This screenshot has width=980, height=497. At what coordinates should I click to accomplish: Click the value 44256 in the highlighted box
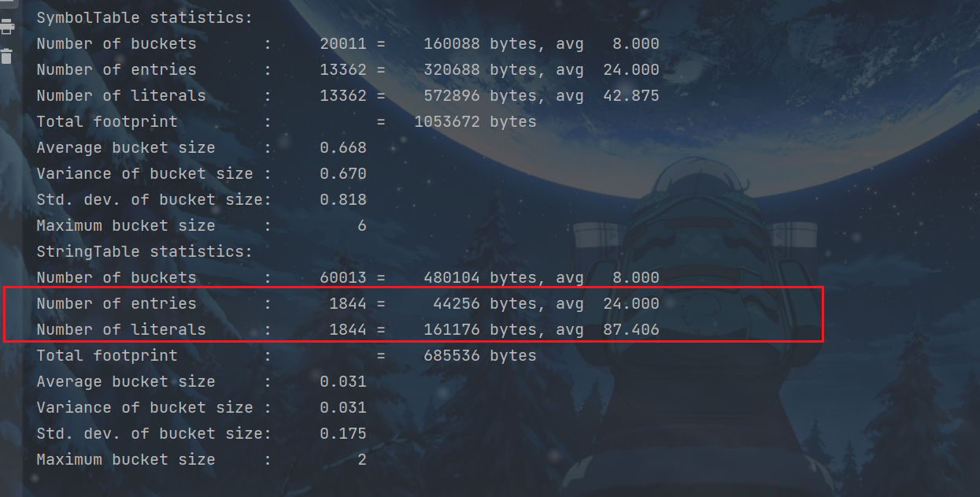[457, 303]
